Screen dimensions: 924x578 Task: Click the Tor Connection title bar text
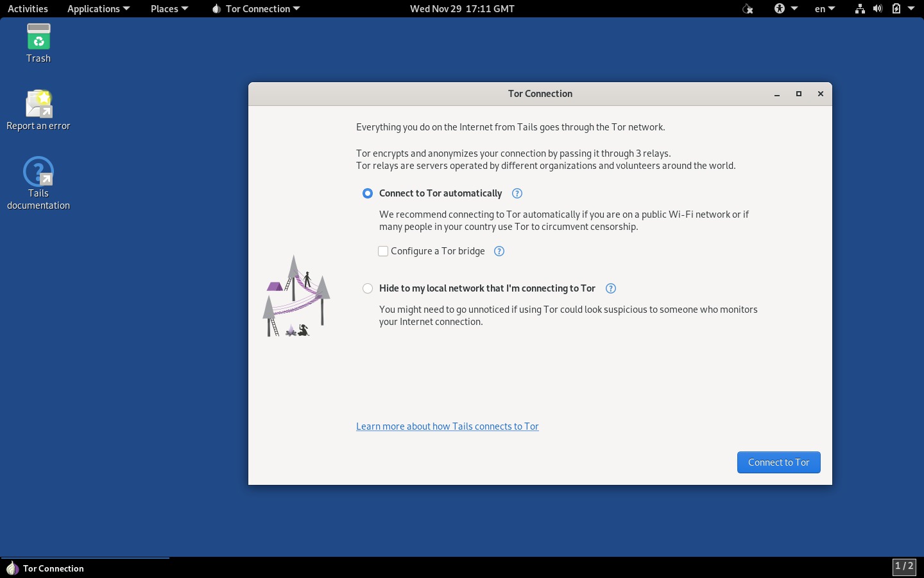point(540,94)
